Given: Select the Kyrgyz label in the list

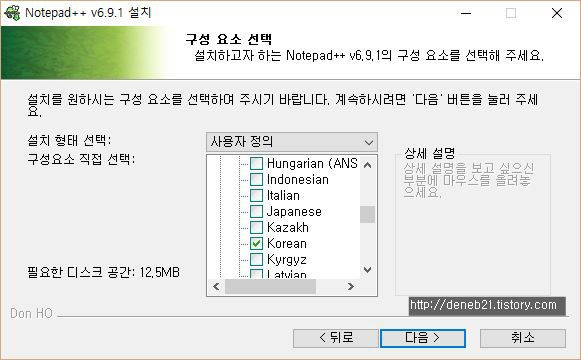Looking at the screenshot, I should [x=287, y=260].
